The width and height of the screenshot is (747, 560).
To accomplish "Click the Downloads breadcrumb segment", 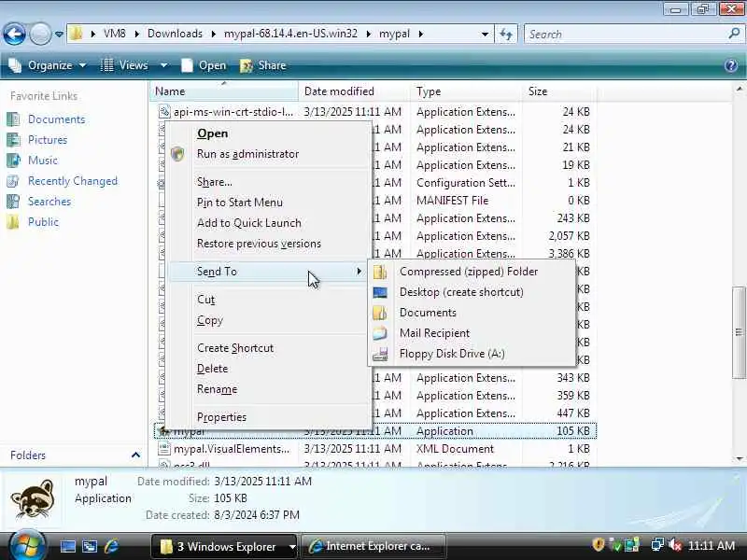I will 175,34.
